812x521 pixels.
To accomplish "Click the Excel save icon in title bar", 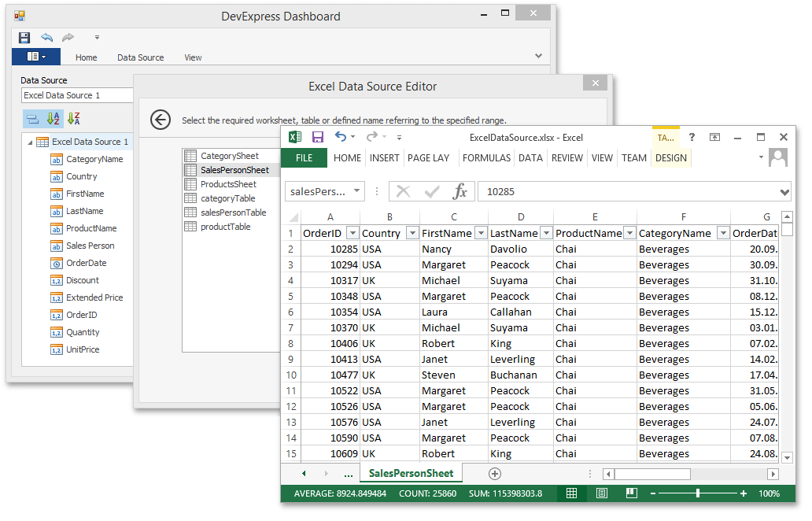I will pos(318,137).
